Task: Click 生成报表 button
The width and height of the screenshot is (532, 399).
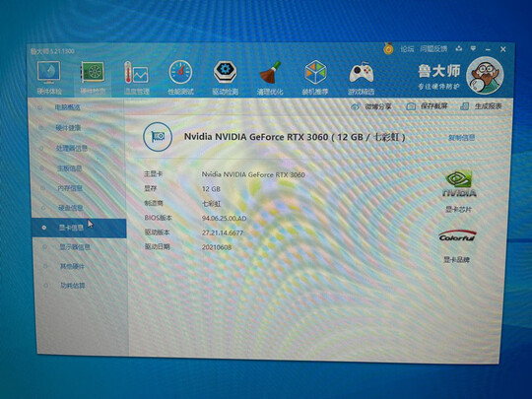Action: click(481, 106)
